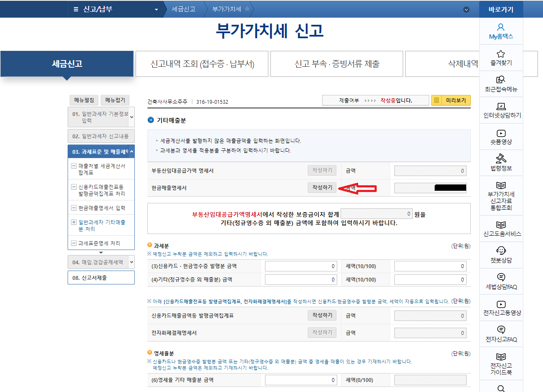The height and width of the screenshot is (392, 543).
Task: Click 작성하기 for 전자화폐결제명세서
Action: (322, 332)
